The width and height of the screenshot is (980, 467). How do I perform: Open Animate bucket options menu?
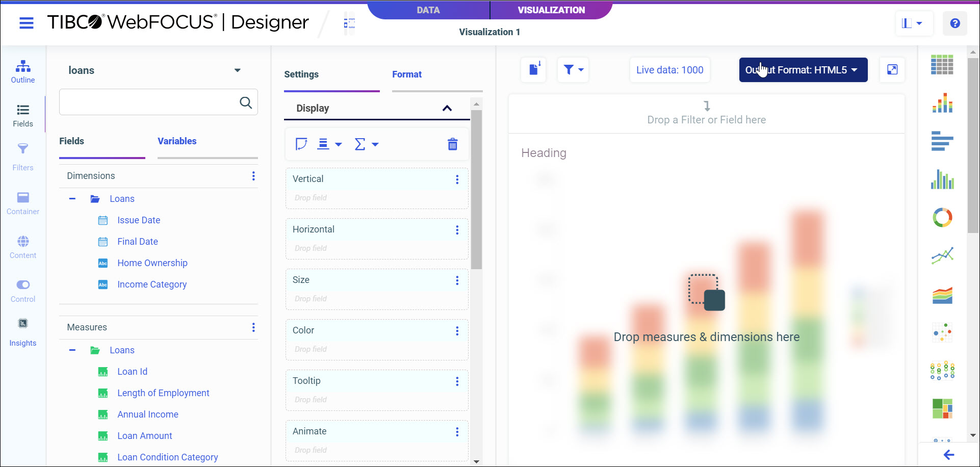click(x=457, y=432)
